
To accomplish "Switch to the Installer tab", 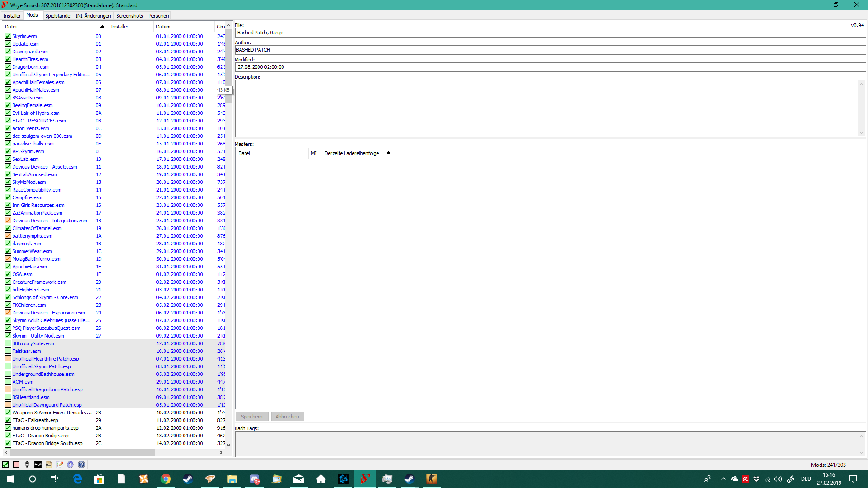I will 12,16.
